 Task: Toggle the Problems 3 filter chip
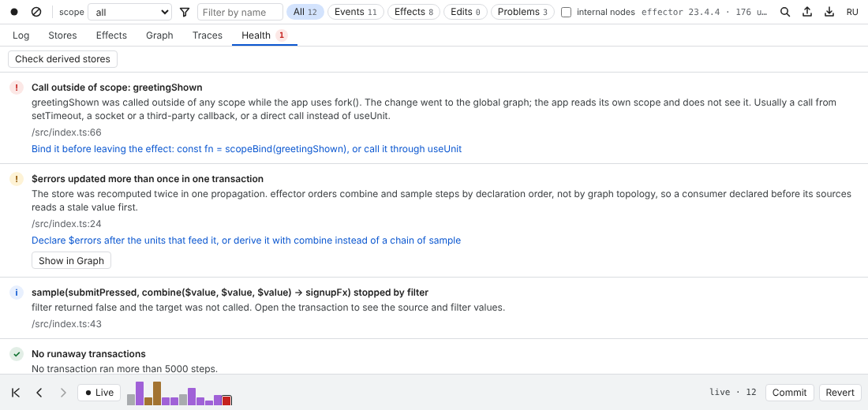[x=522, y=12]
